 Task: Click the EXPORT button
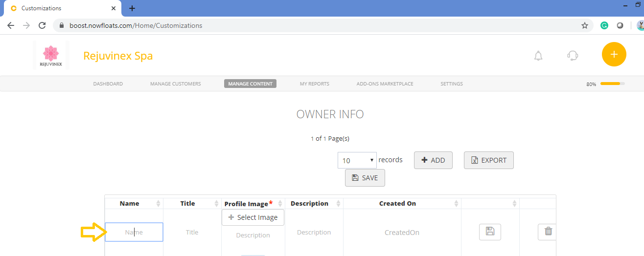click(489, 160)
